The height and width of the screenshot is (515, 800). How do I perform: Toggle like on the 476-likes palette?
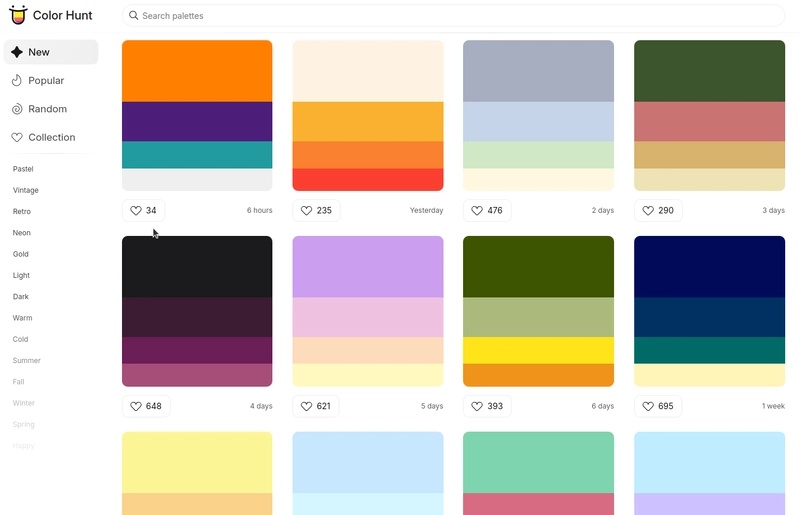[487, 210]
